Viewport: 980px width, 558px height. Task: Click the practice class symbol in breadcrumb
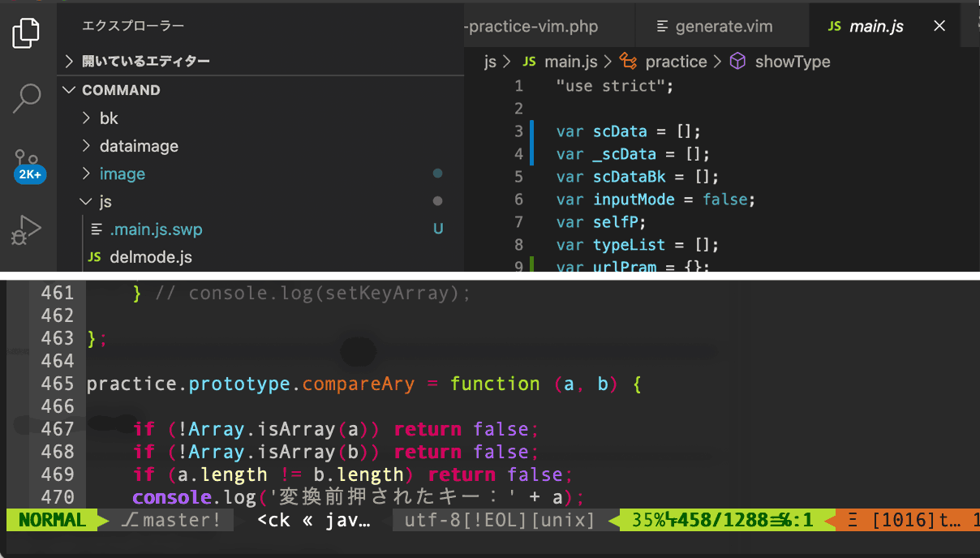click(x=628, y=62)
